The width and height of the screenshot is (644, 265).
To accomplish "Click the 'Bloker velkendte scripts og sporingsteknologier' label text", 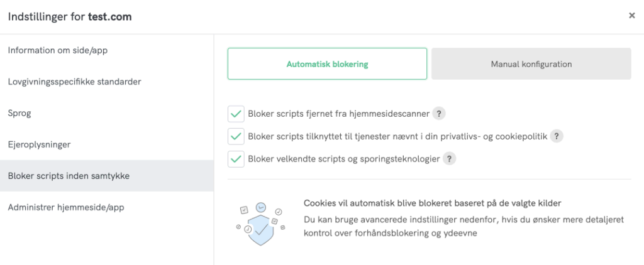I will click(344, 159).
